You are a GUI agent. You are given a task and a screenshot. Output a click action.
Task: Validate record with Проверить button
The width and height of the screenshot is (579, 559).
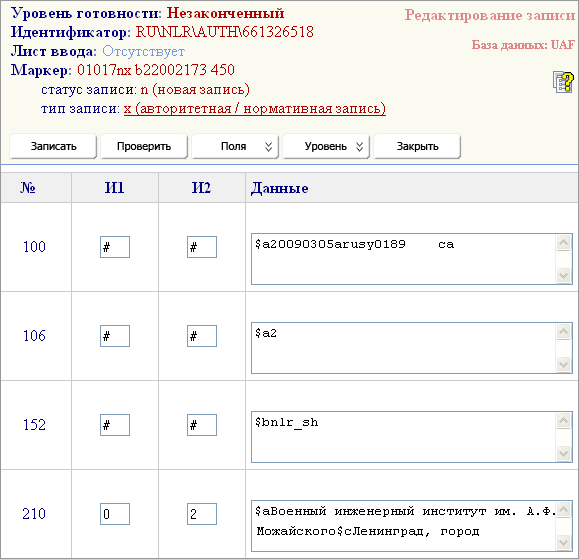(144, 147)
